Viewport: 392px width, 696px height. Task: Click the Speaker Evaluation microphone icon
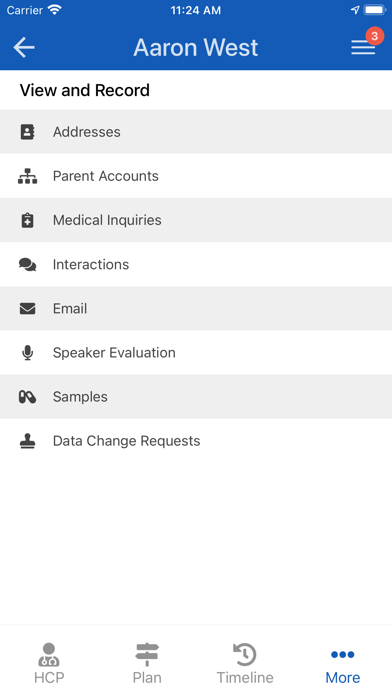tap(28, 353)
